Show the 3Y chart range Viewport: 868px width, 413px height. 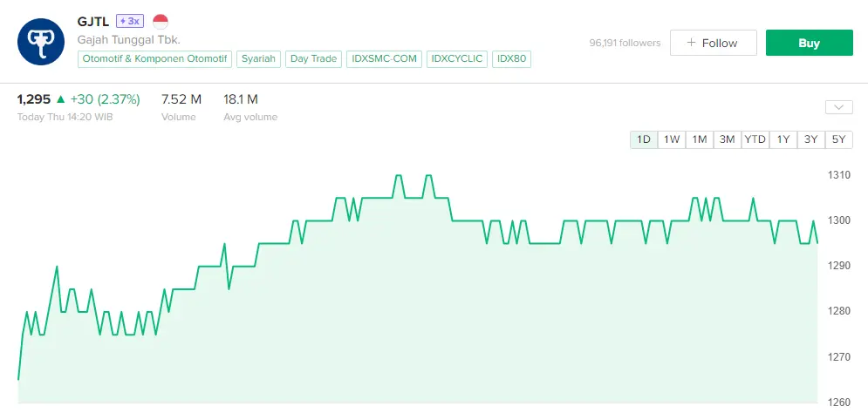pos(811,139)
